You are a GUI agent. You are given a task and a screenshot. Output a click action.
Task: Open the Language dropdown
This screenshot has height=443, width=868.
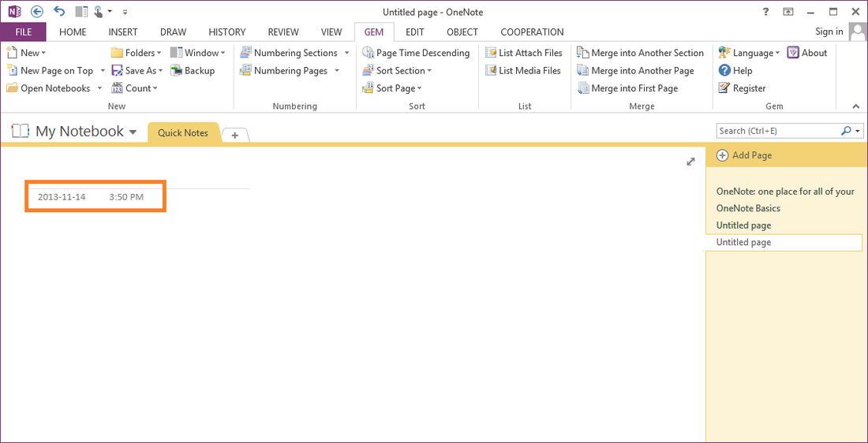click(749, 53)
